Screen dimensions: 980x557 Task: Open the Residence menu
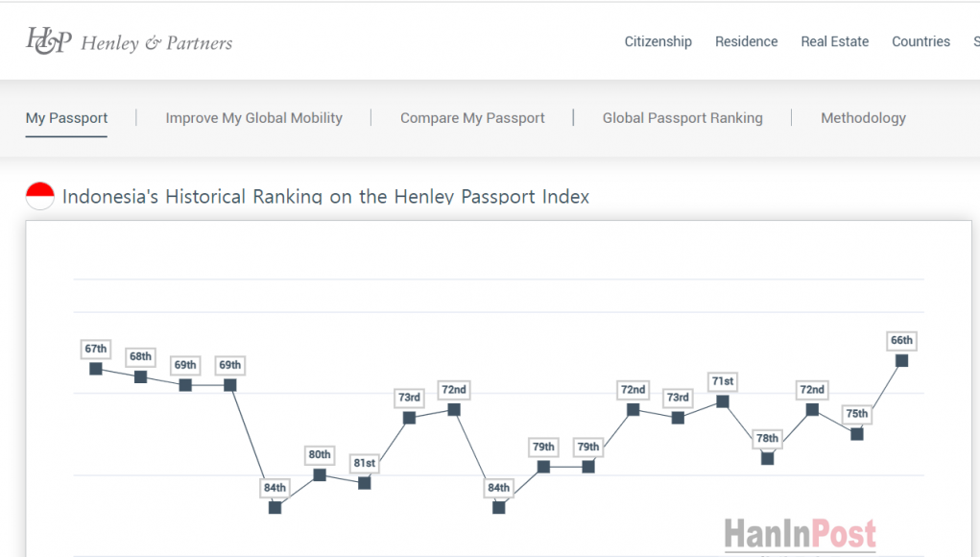click(746, 41)
